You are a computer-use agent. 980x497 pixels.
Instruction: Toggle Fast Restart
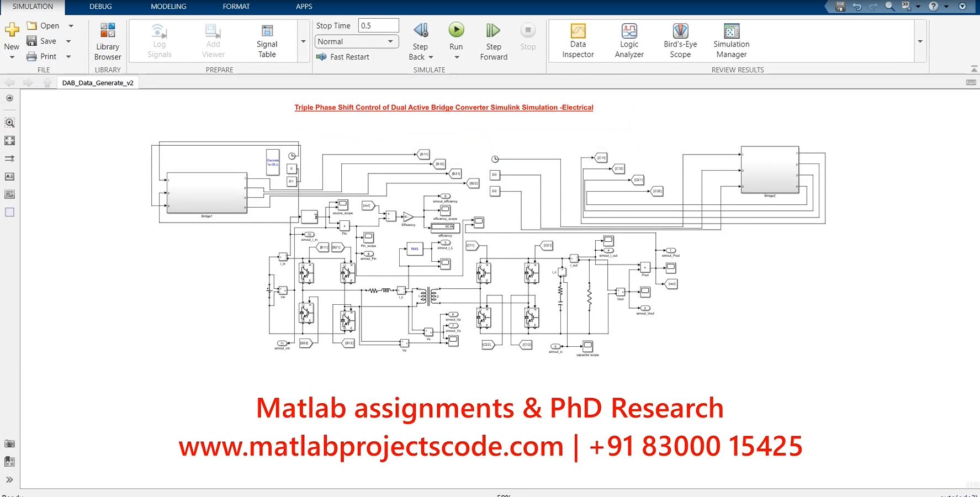tap(342, 57)
